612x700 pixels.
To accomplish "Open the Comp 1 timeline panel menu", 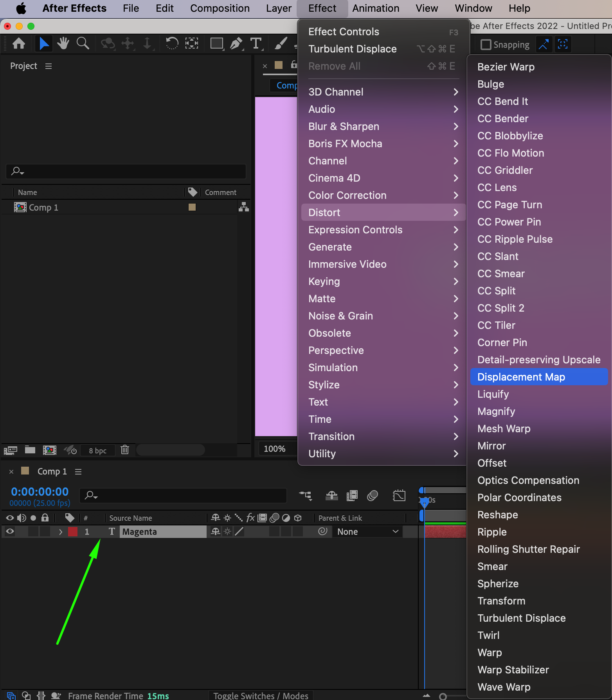I will pyautogui.click(x=78, y=472).
